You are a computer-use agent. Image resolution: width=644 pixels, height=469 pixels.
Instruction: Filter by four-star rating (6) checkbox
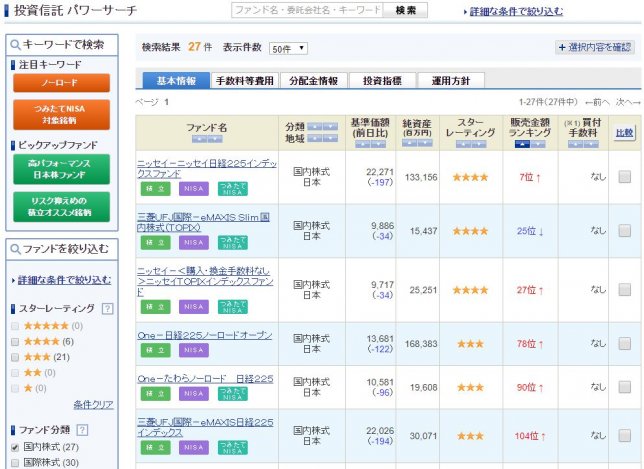[x=15, y=342]
